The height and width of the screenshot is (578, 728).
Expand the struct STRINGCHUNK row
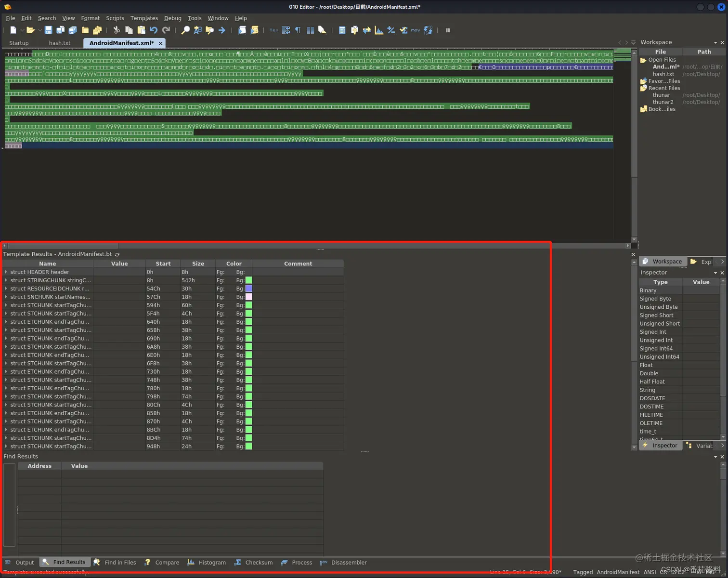[6, 280]
